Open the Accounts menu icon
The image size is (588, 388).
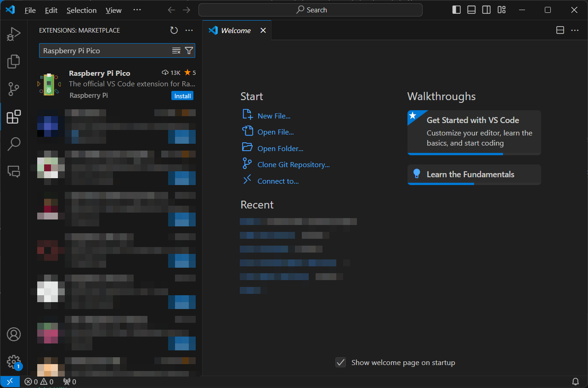coord(13,334)
